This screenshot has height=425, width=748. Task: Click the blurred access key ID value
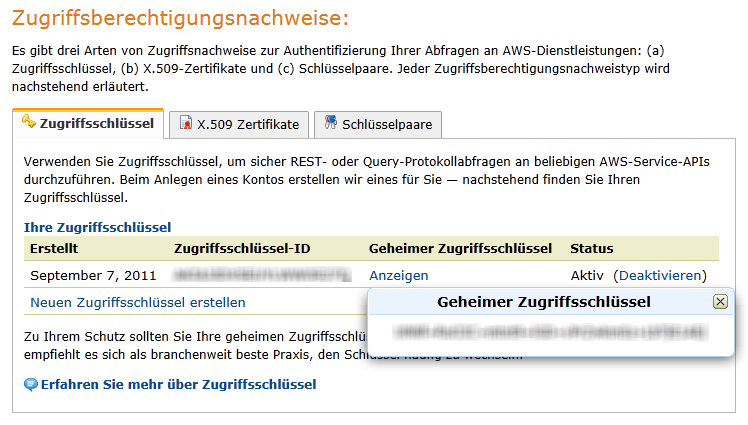(262, 275)
